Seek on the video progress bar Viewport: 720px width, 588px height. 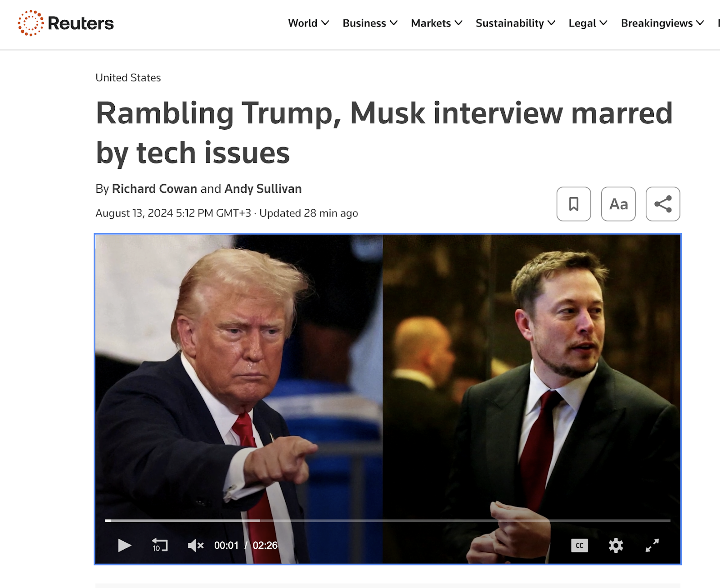click(388, 520)
